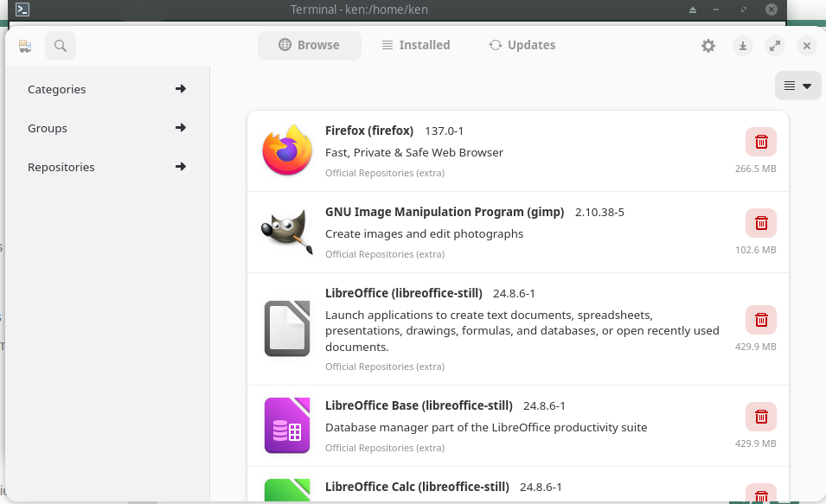Open the downloads arrow button
The image size is (826, 504).
point(743,46)
